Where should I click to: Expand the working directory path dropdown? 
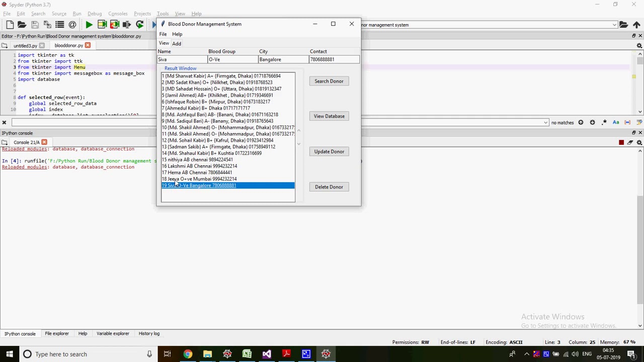coord(614,25)
